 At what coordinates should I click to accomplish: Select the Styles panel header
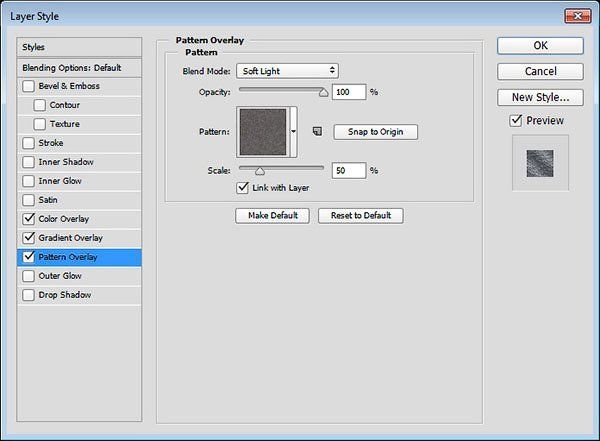[79, 47]
